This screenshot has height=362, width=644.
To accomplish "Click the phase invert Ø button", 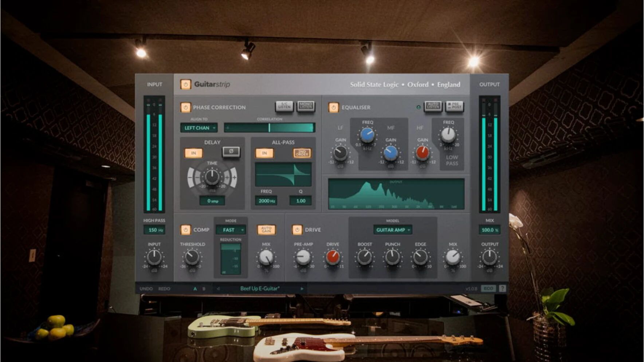I will [x=231, y=152].
